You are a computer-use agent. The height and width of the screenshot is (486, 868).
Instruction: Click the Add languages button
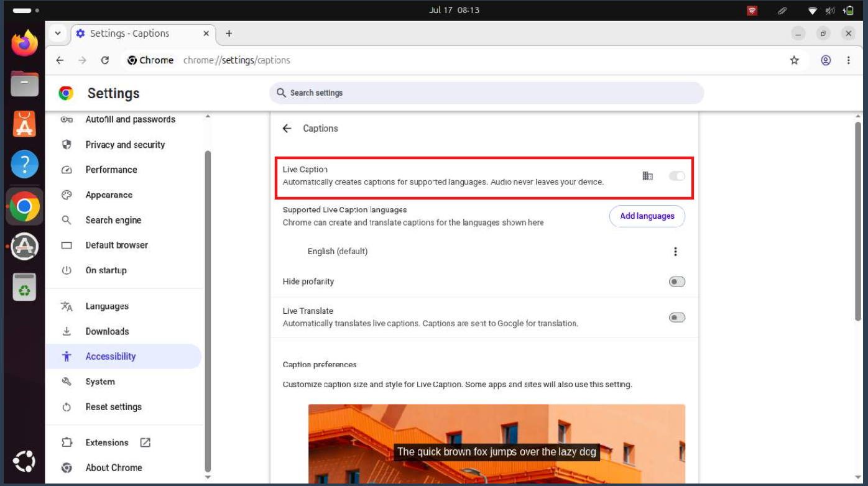(647, 216)
